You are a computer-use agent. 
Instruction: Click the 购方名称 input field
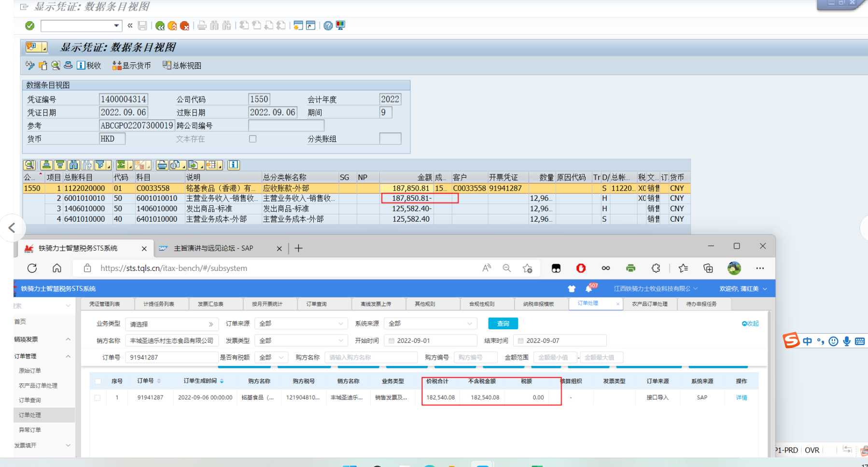pyautogui.click(x=371, y=357)
